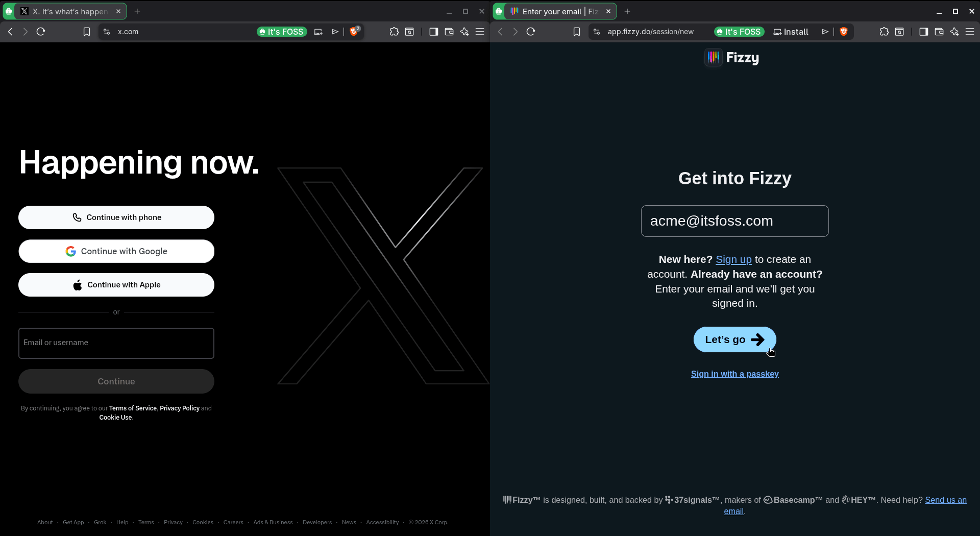Open Grok in the X footer
Image resolution: width=980 pixels, height=536 pixels.
(x=100, y=522)
